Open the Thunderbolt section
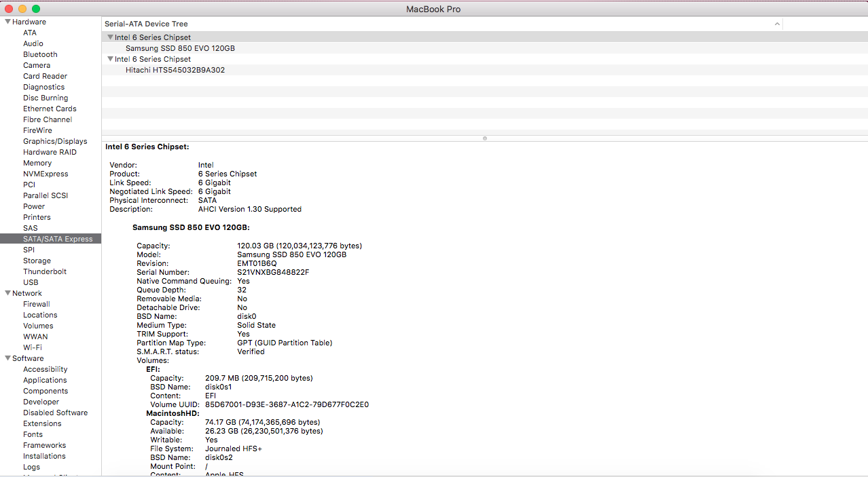 [x=45, y=271]
